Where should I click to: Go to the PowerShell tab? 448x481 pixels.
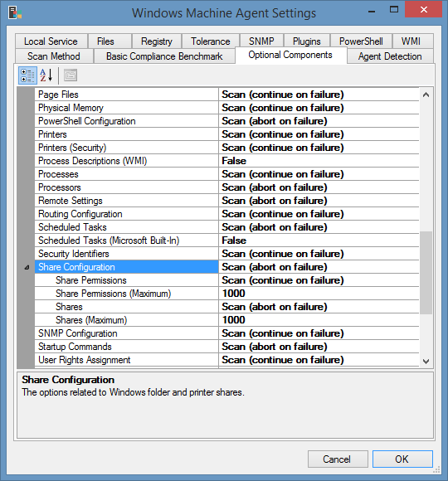pyautogui.click(x=361, y=41)
